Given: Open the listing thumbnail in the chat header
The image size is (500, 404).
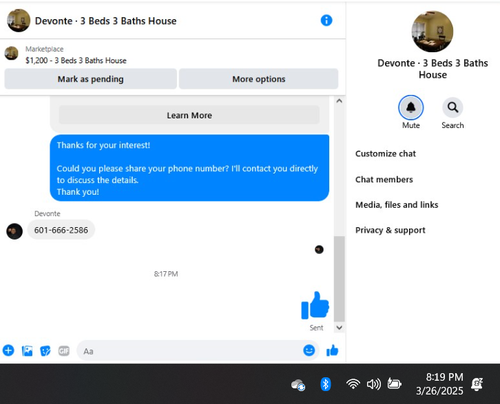Looking at the screenshot, I should click(19, 20).
